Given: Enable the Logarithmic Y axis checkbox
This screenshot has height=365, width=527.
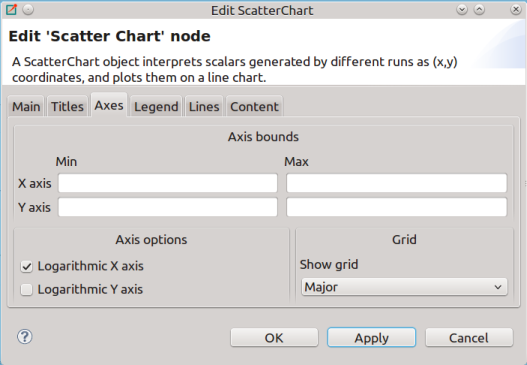Looking at the screenshot, I should [27, 289].
